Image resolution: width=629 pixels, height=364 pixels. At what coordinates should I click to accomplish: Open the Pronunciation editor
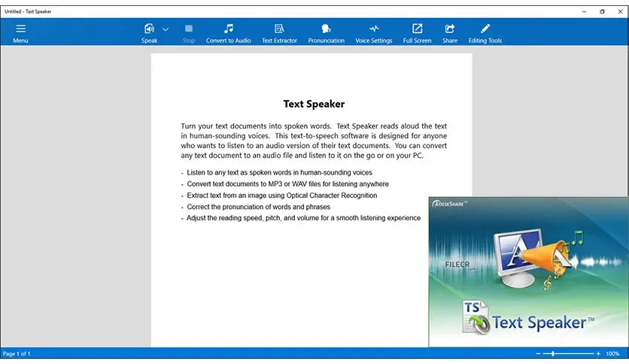(326, 33)
